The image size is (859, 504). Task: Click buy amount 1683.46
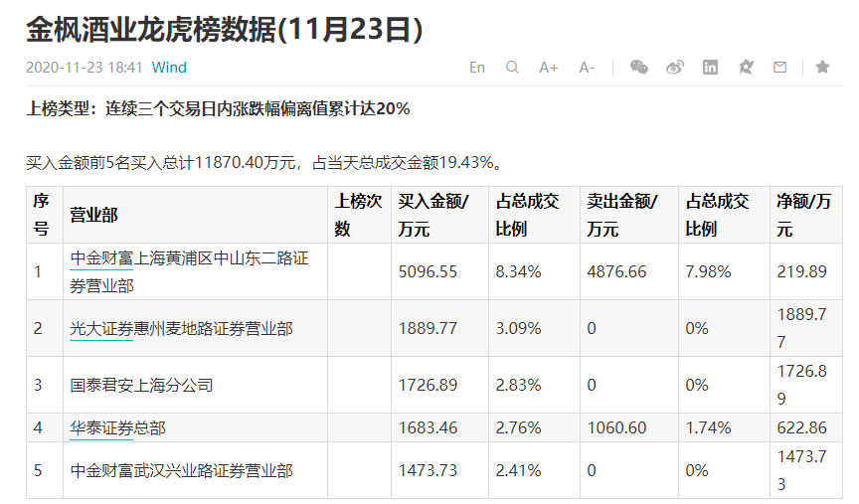click(x=428, y=427)
